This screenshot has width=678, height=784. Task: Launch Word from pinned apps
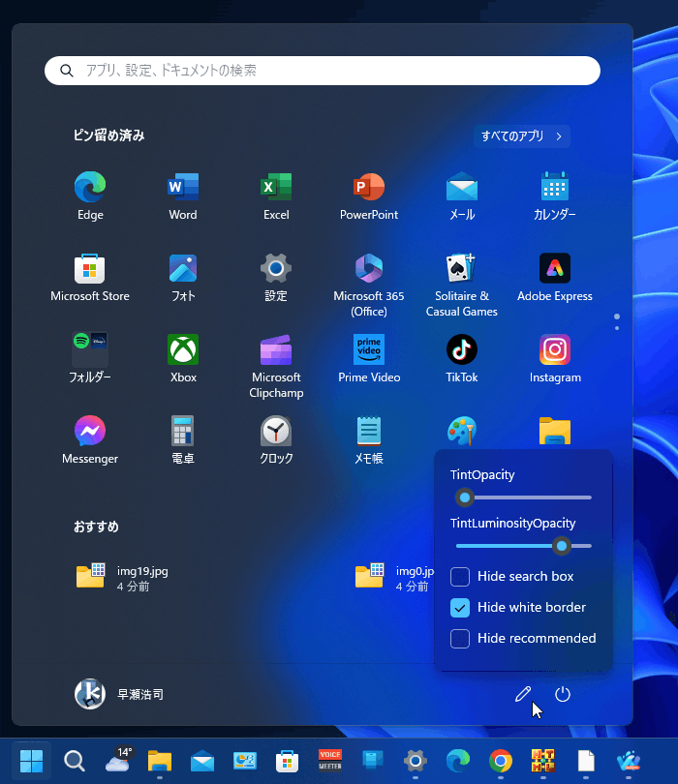click(x=183, y=196)
